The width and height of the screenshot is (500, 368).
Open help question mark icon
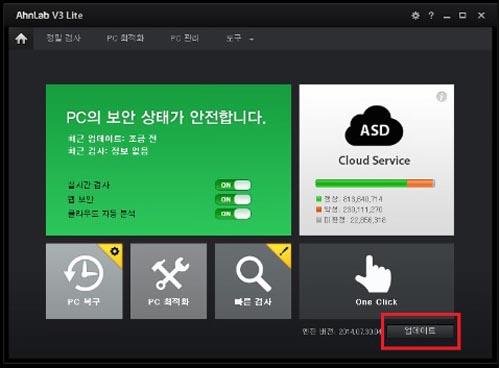pos(431,15)
